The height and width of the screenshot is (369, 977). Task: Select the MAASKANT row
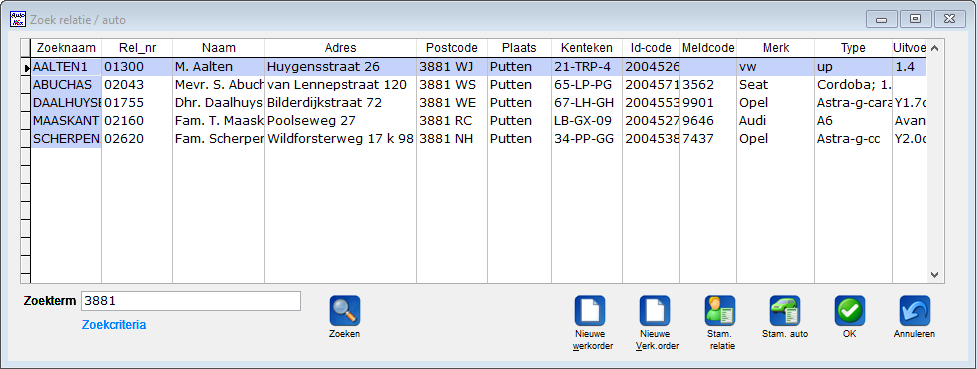[479, 121]
